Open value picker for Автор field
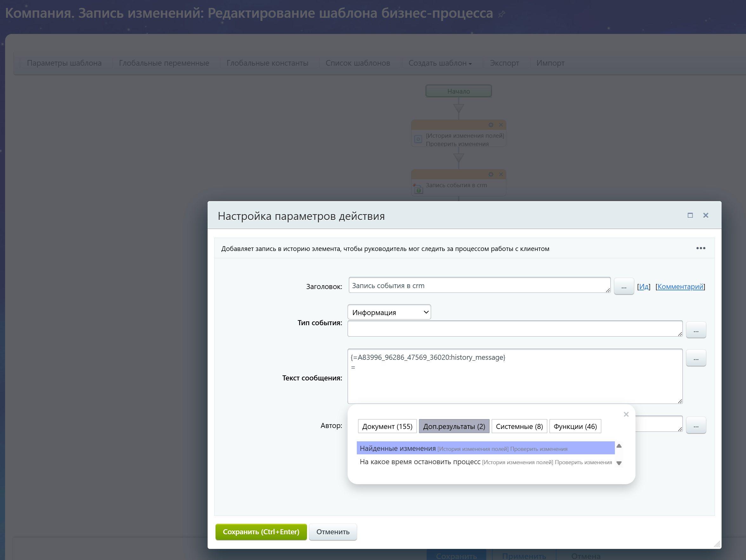Viewport: 746px width, 560px height. pos(696,425)
